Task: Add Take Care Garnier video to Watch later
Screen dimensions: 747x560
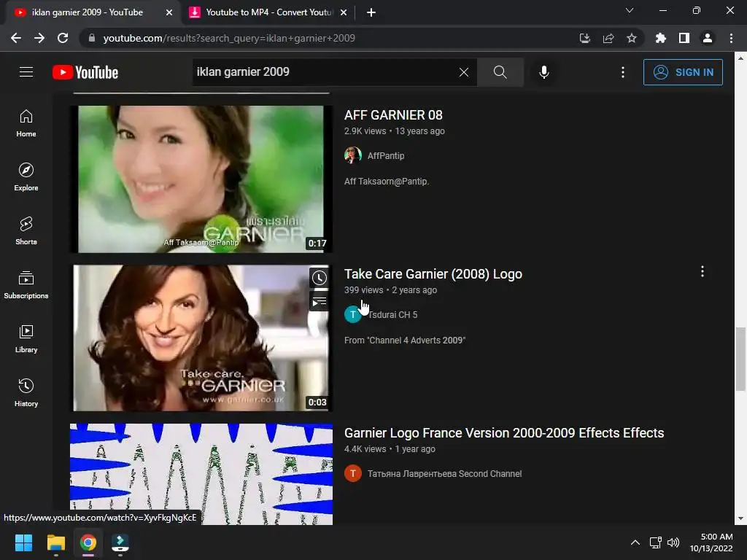Action: pyautogui.click(x=320, y=278)
